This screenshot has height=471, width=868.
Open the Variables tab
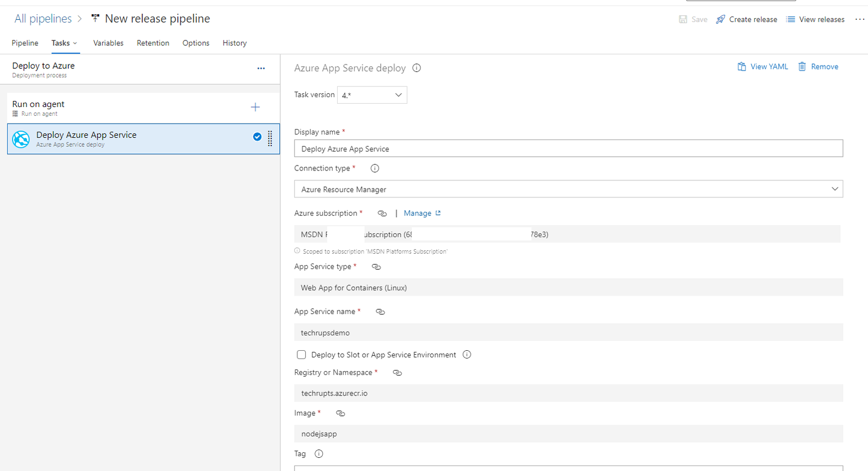pos(108,43)
